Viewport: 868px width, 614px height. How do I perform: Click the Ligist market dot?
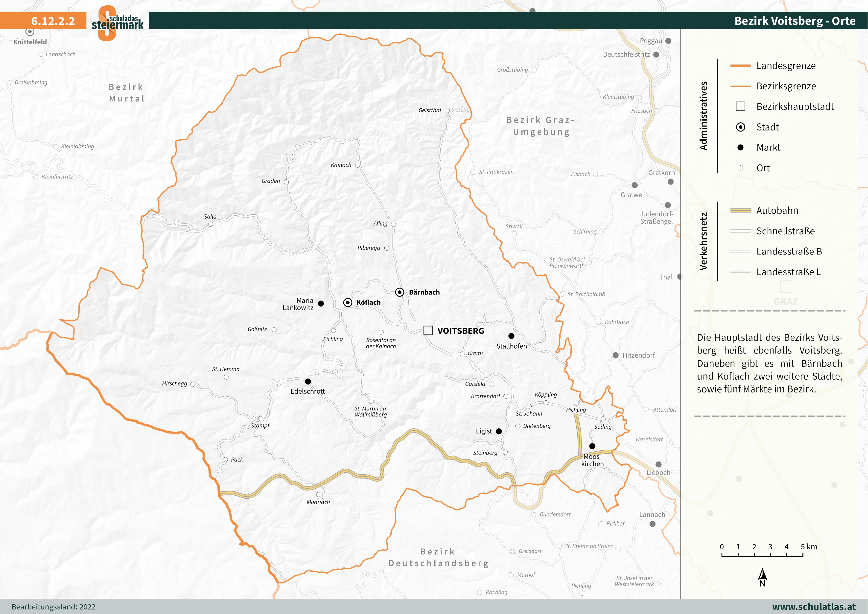(x=499, y=431)
